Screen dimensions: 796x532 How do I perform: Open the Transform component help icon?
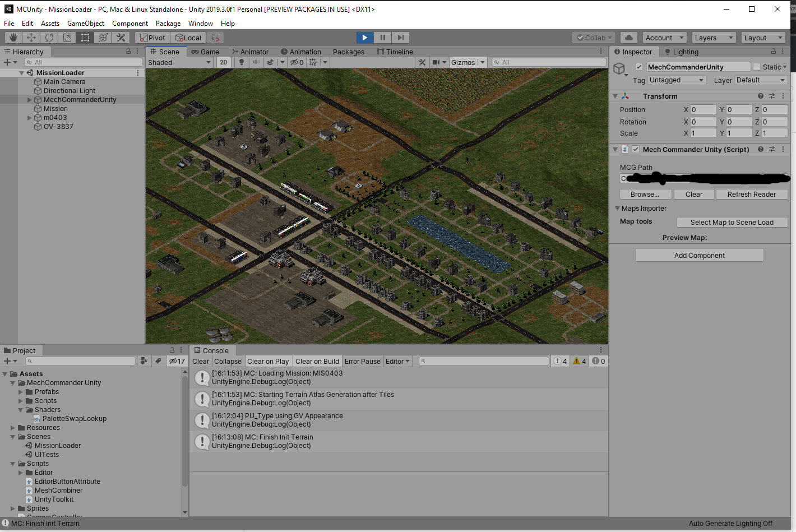point(761,96)
